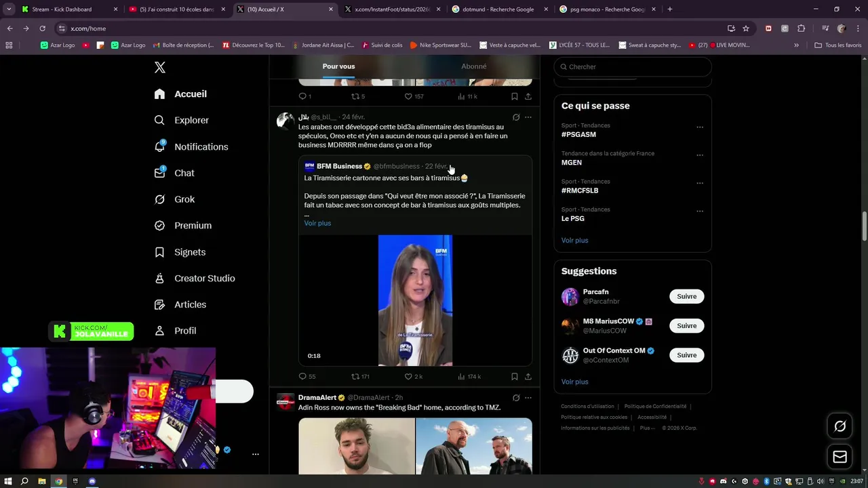Open Articles from the sidebar
Screen dimensions: 868x488
point(180,305)
